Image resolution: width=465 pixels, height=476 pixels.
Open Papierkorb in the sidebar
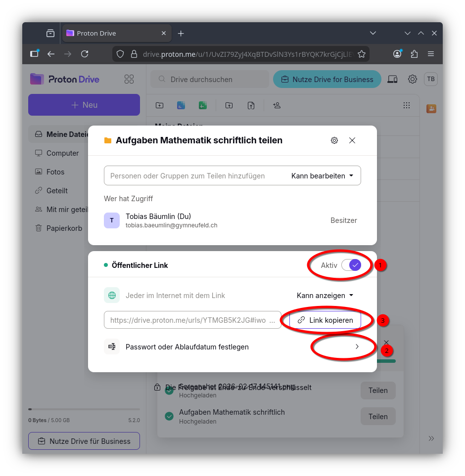pos(64,228)
